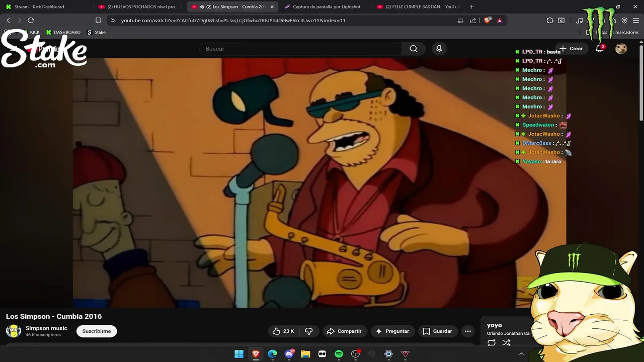Click the Simpsons video player frame
Screen dimensions: 644x362
click(319, 183)
